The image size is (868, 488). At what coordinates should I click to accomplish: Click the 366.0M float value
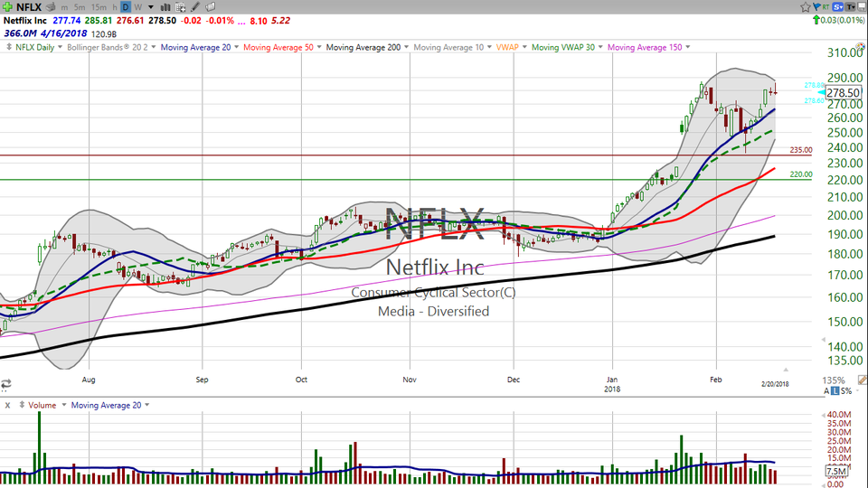tap(20, 33)
